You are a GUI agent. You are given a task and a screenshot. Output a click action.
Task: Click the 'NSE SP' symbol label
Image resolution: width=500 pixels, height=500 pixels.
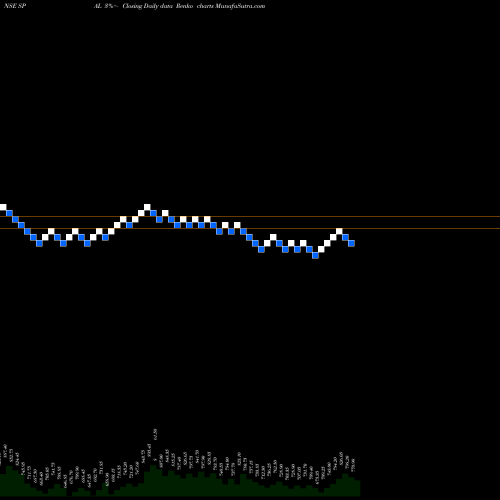point(15,6)
